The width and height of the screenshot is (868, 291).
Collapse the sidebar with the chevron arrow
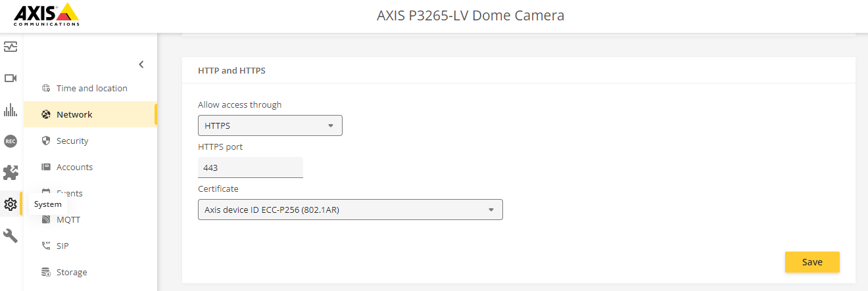141,64
